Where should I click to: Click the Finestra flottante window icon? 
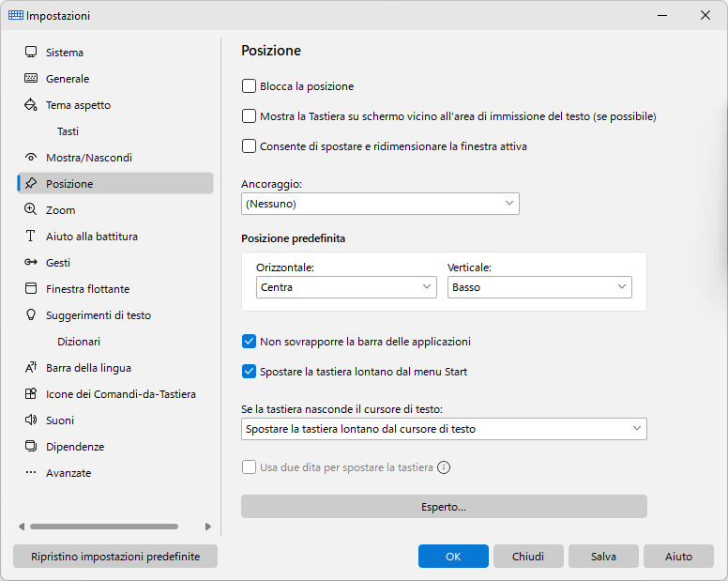(x=31, y=288)
